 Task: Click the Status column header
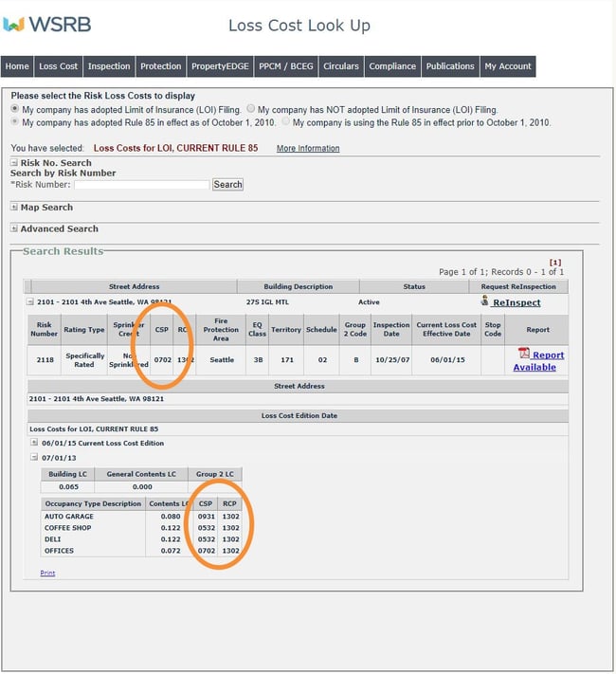pos(414,286)
